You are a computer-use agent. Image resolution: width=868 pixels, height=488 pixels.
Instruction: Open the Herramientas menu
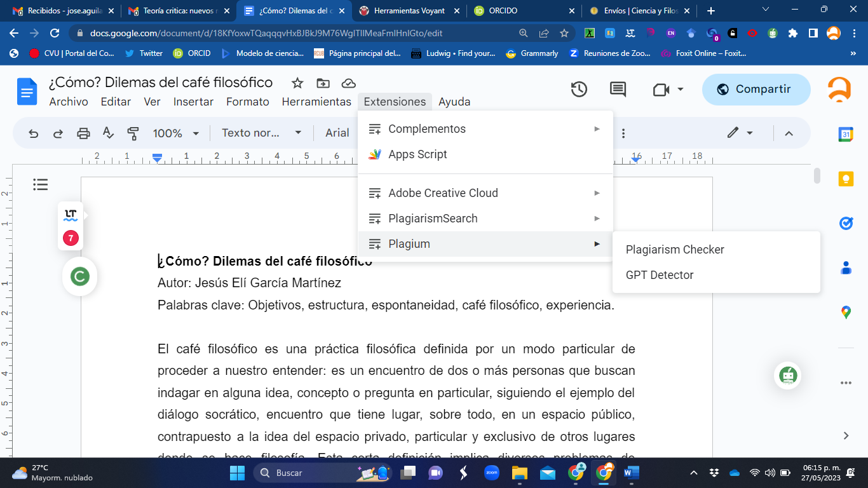pos(316,102)
